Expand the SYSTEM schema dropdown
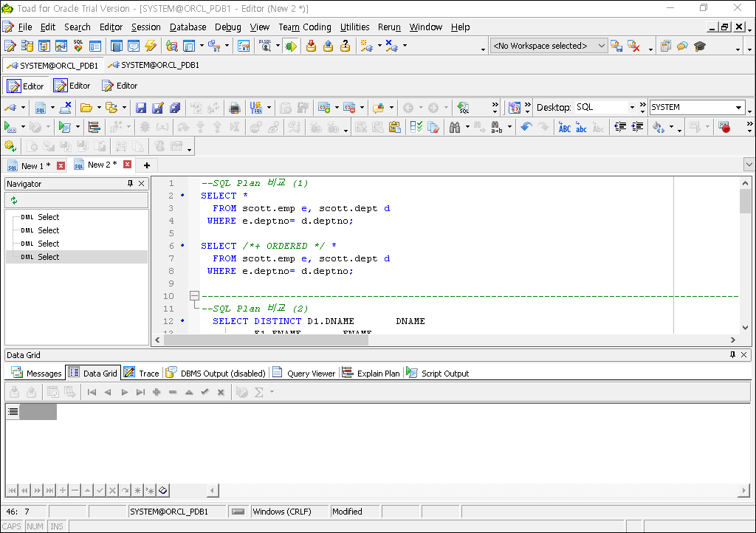756x533 pixels. pyautogui.click(x=738, y=108)
